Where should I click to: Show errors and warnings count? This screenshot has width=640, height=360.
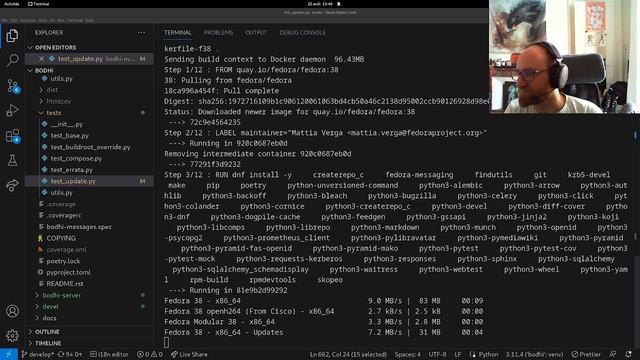[149, 354]
